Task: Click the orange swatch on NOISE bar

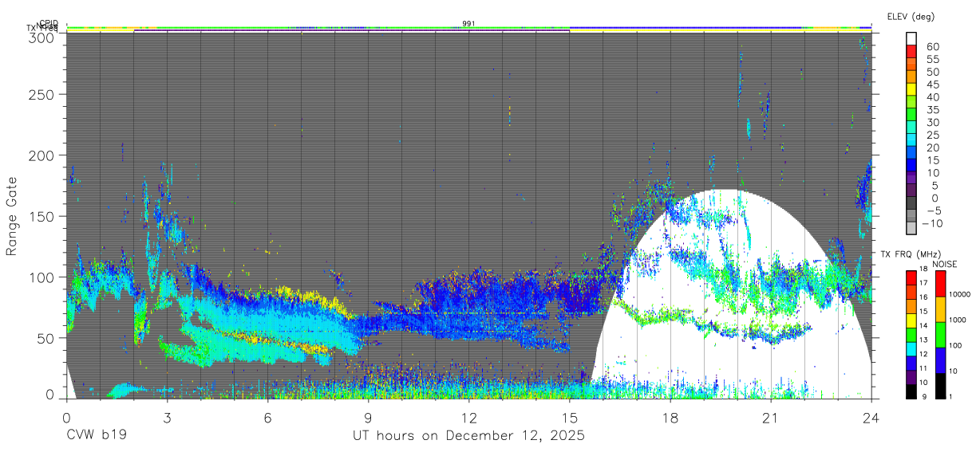Action: (941, 309)
